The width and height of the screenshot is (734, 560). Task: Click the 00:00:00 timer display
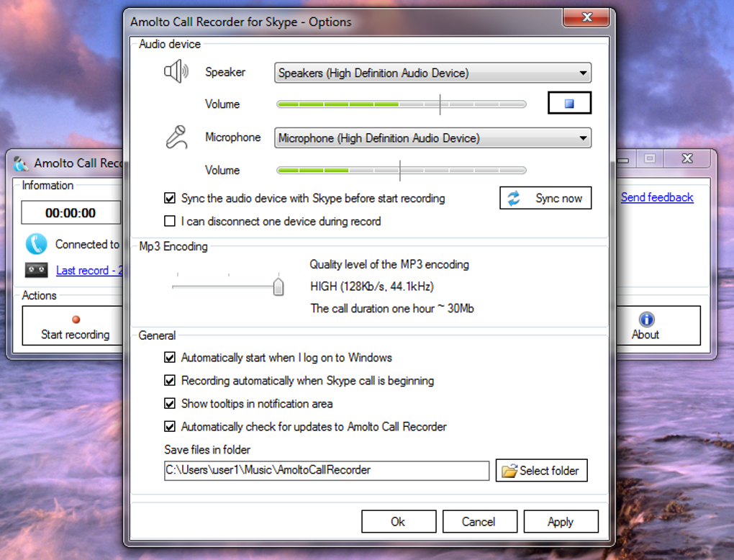(71, 213)
